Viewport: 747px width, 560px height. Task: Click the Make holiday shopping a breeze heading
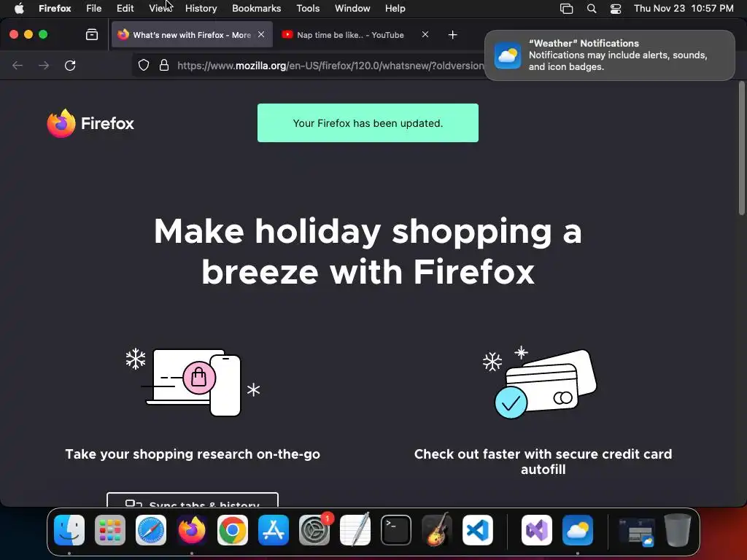(x=368, y=251)
